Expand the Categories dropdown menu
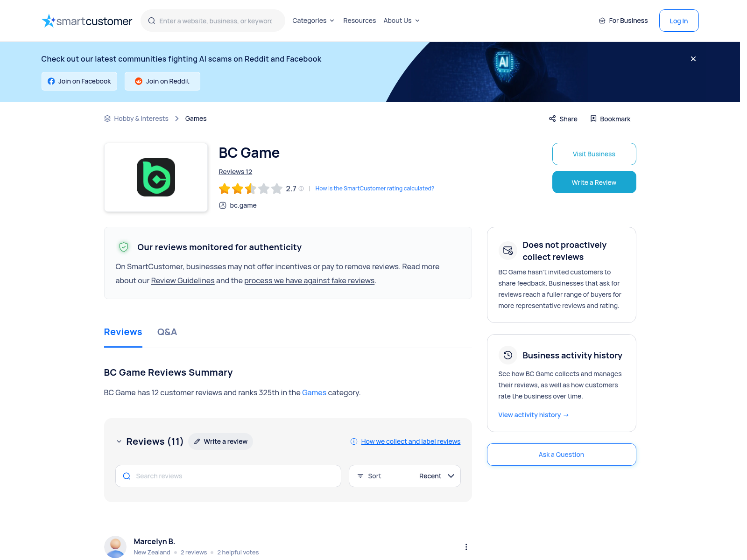This screenshot has height=560, width=747. click(313, 21)
